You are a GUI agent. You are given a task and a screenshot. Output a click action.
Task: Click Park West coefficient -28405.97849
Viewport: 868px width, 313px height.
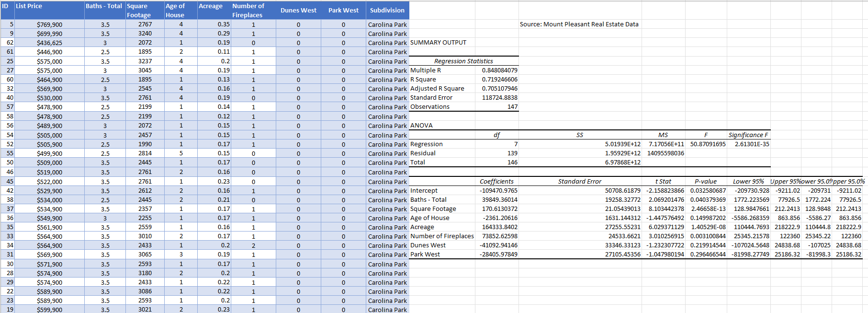coord(499,255)
